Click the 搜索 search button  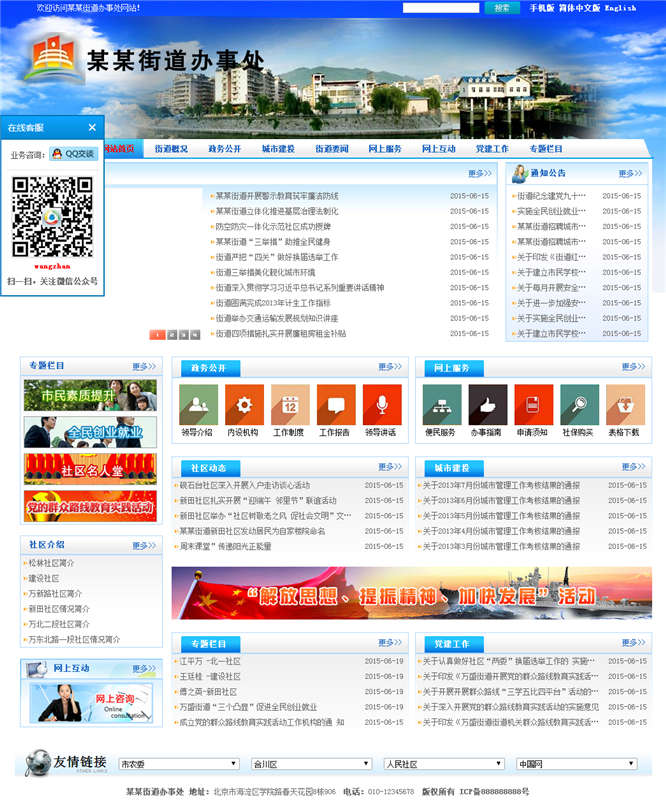tap(502, 8)
